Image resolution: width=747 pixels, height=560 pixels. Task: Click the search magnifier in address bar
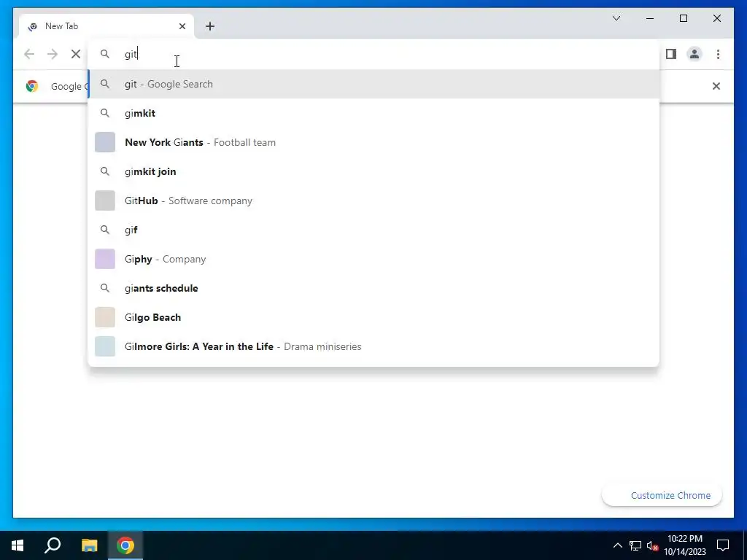(x=105, y=54)
